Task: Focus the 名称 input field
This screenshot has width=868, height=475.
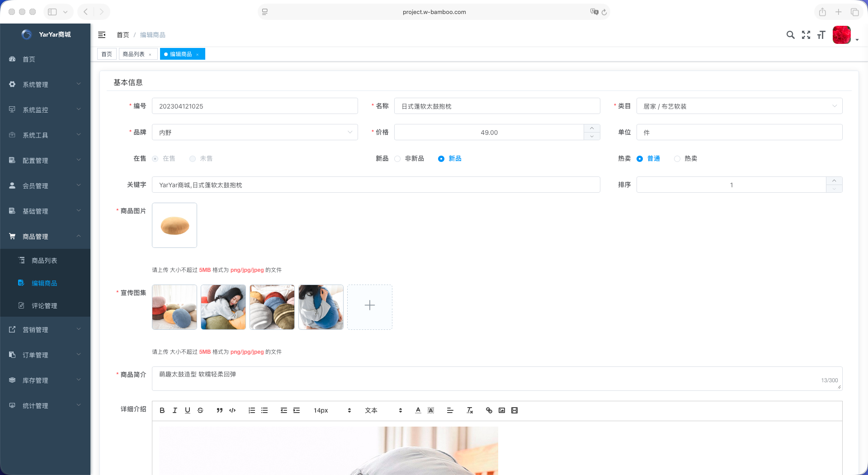Action: pos(497,106)
